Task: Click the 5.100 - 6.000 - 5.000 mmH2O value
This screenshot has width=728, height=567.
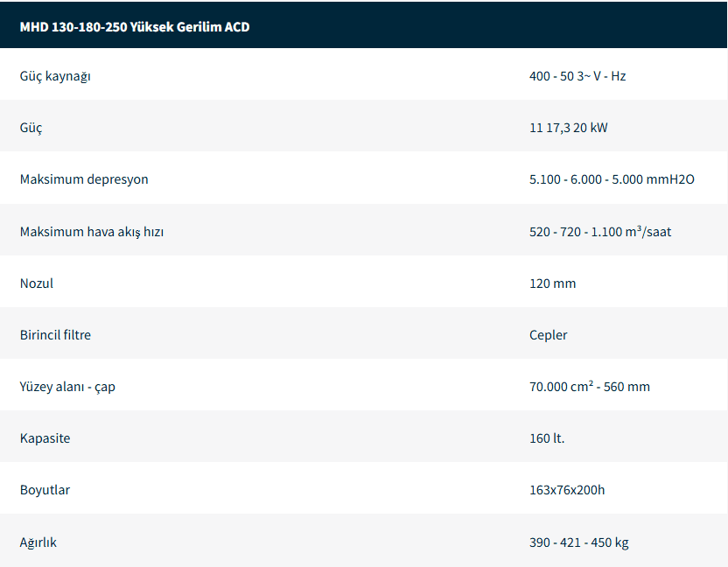Action: tap(612, 179)
